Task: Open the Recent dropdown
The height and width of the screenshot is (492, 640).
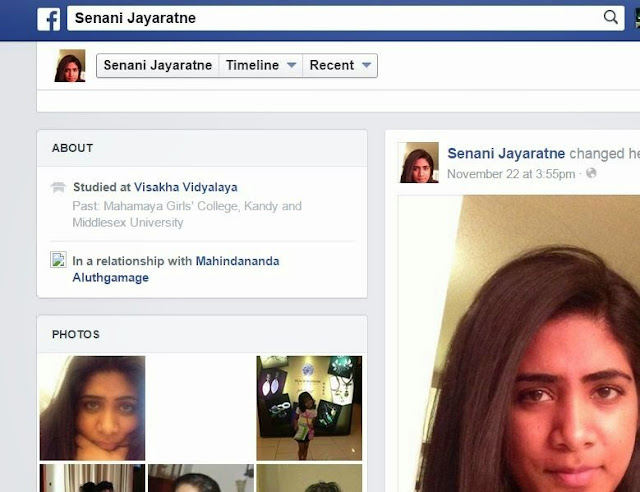Action: pos(340,65)
